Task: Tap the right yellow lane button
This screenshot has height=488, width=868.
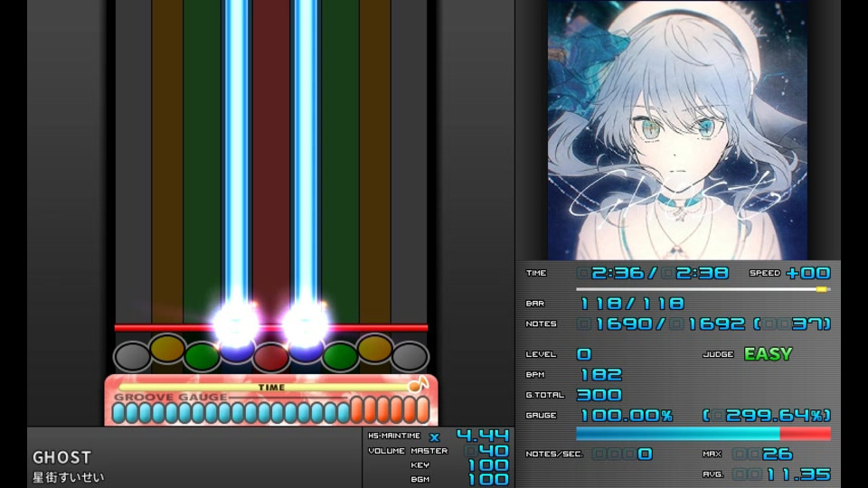Action: point(374,348)
